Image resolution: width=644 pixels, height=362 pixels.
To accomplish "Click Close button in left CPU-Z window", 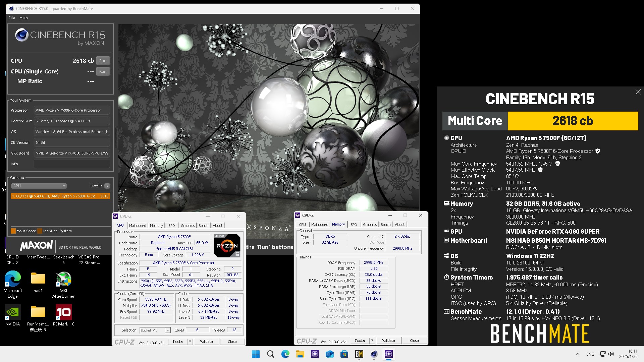I will [232, 342].
